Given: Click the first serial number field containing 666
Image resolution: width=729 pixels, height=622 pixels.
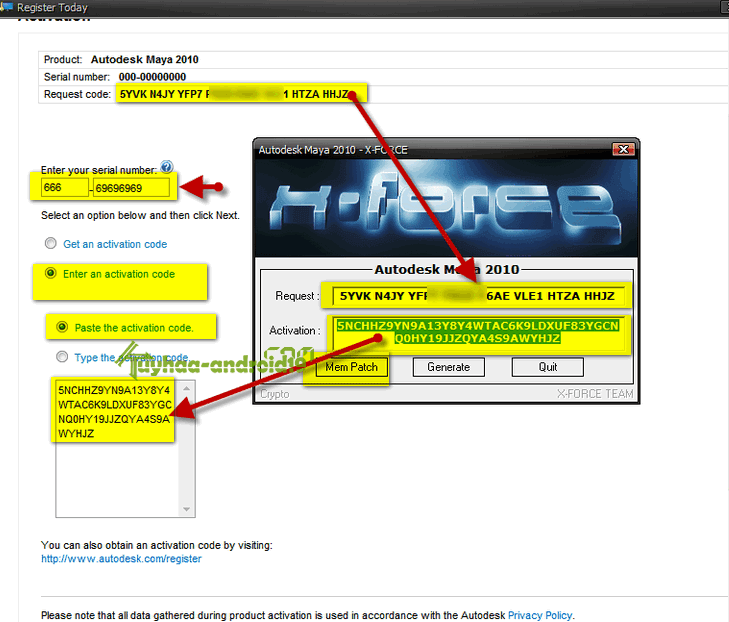Looking at the screenshot, I should 65,188.
